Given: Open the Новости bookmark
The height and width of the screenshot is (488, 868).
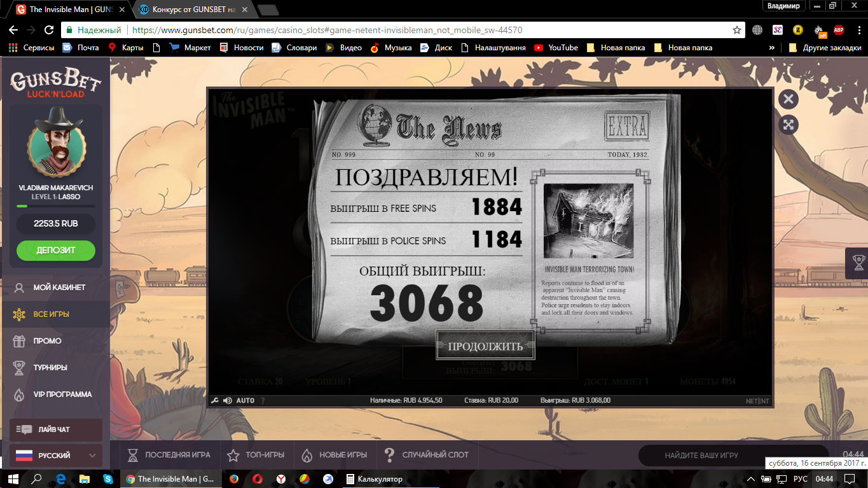Looking at the screenshot, I should (242, 48).
